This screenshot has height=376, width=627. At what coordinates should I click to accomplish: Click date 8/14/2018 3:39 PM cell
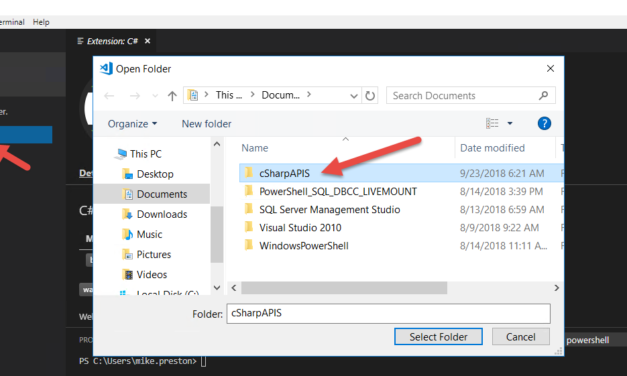pyautogui.click(x=501, y=192)
